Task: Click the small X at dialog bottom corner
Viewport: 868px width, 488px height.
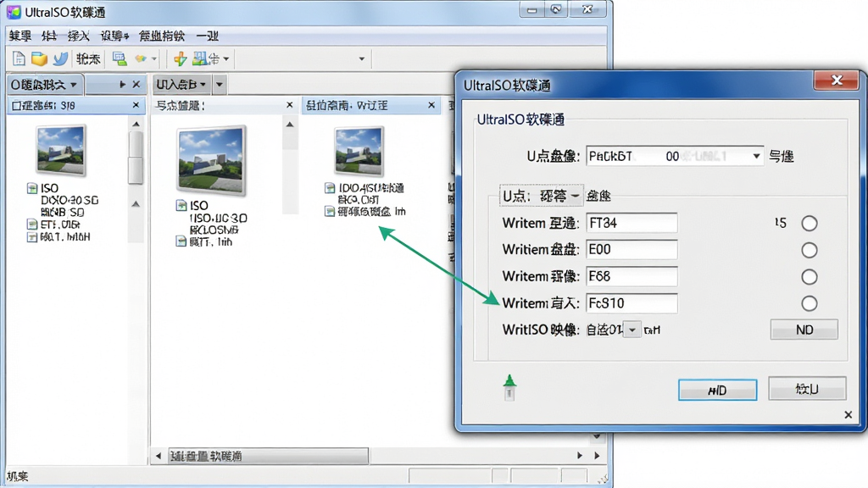Action: point(848,415)
